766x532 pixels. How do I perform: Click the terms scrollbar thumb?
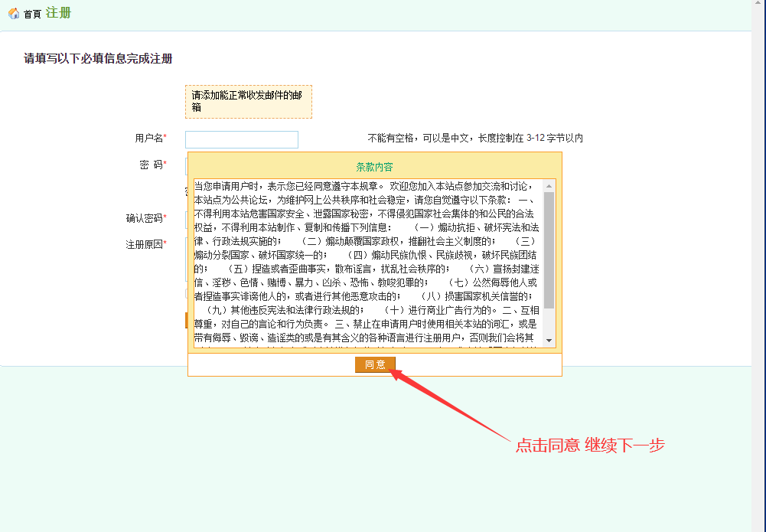[x=549, y=249]
